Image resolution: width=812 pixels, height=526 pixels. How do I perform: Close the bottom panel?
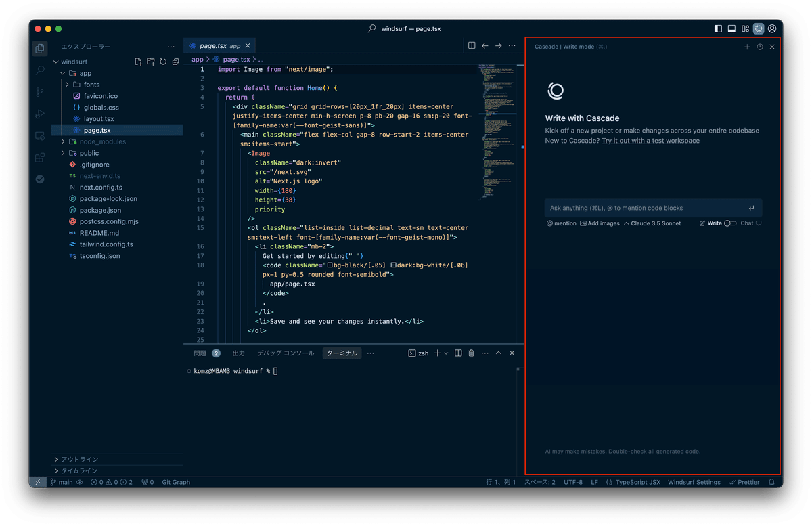[512, 353]
